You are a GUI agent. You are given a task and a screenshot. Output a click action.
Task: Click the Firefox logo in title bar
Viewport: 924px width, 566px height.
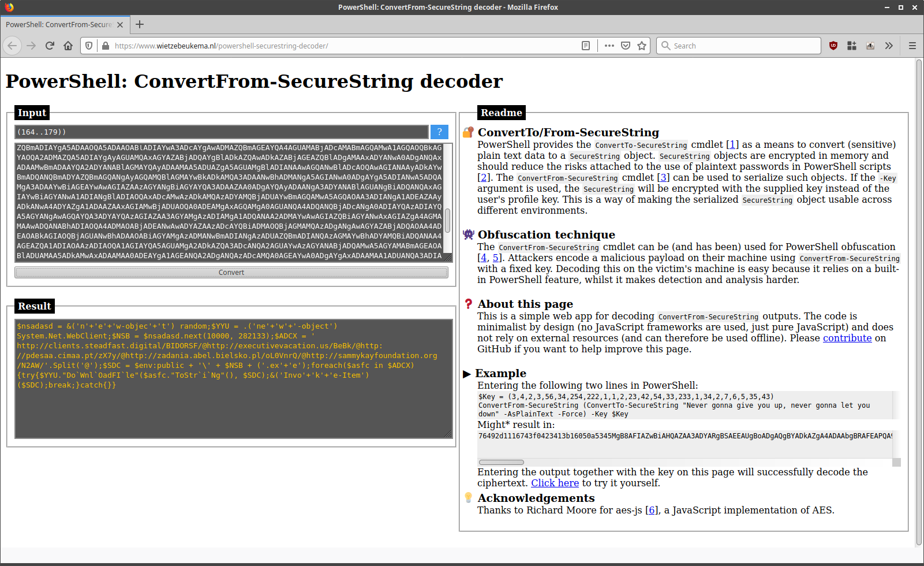(9, 7)
